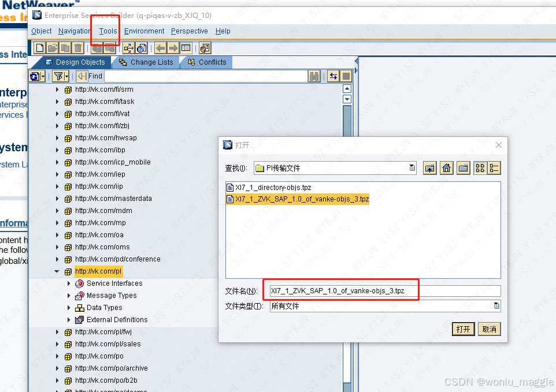Open the Environment menu
The width and height of the screenshot is (556, 392).
point(144,31)
